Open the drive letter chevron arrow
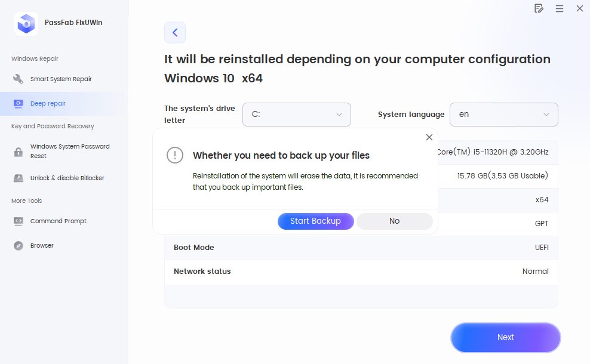The width and height of the screenshot is (590, 364). click(339, 115)
